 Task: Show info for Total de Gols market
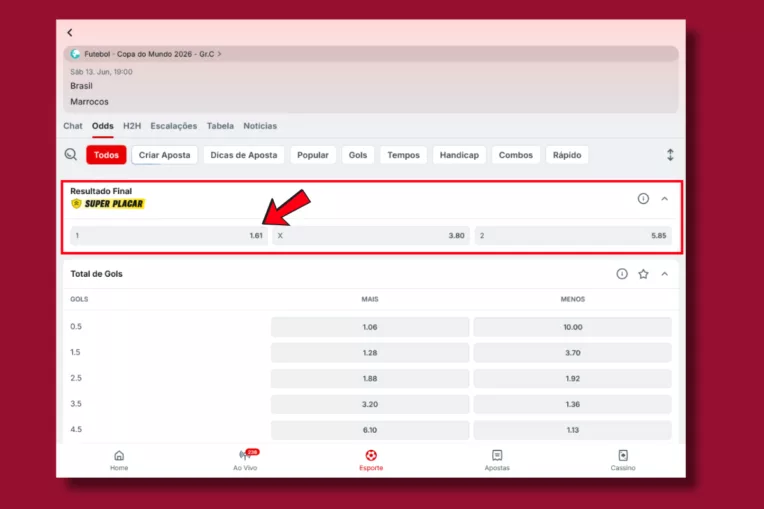622,274
